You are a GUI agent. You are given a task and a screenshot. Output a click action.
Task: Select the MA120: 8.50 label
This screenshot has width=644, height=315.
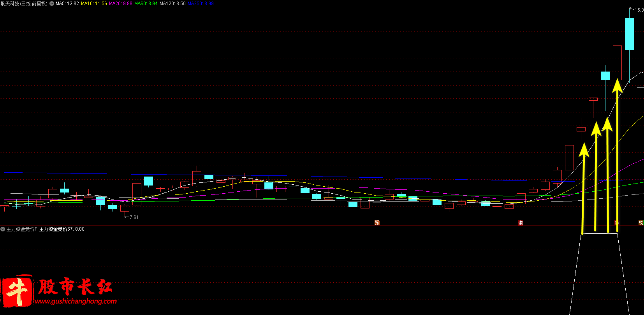point(172,3)
